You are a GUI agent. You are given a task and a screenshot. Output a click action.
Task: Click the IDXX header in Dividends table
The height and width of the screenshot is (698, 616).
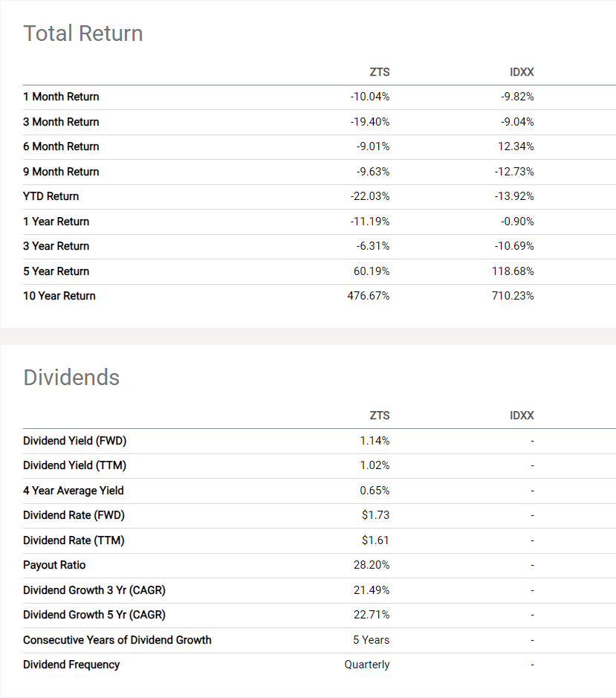click(522, 416)
